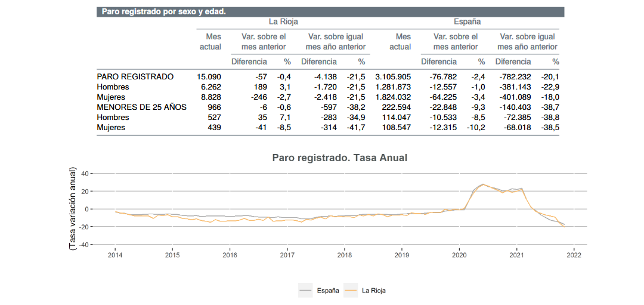
Task: Click the La Rioja column group header
Action: 283,21
